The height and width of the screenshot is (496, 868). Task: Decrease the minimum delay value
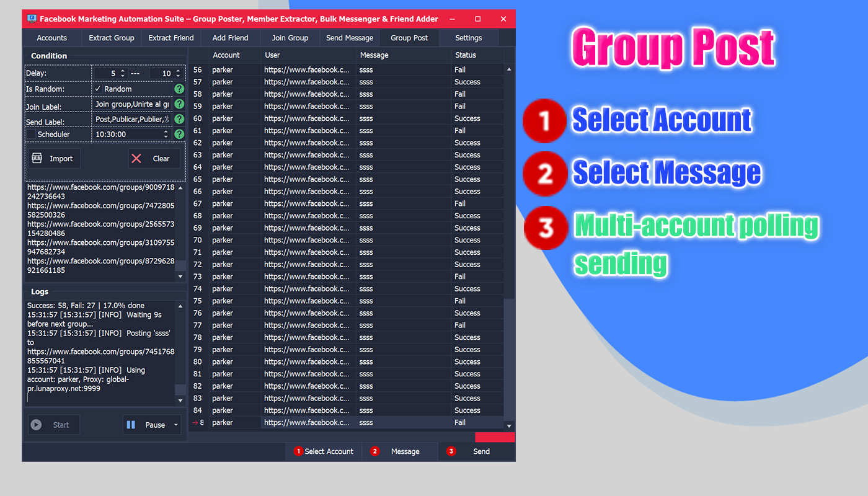(123, 76)
